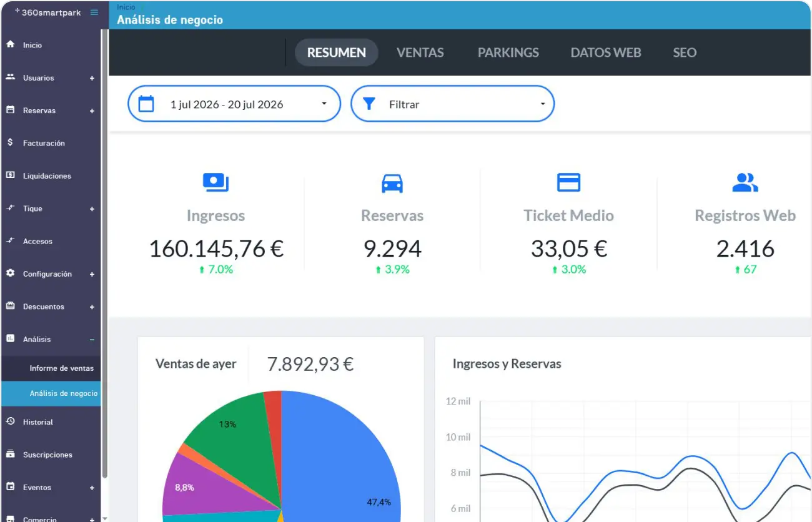Image resolution: width=812 pixels, height=522 pixels.
Task: Expand the Configuración submenu plus
Action: (92, 274)
